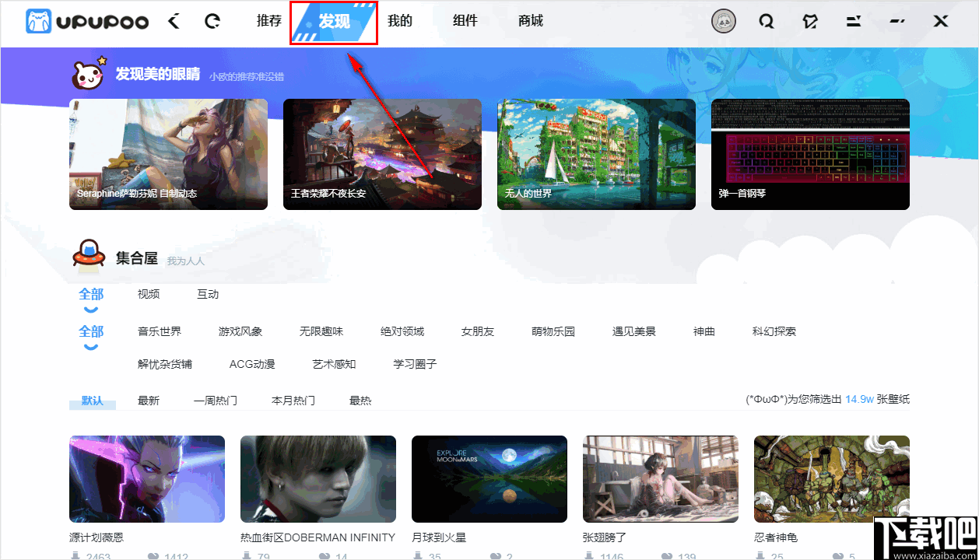Click download count icon under 源计划薇恩
The image size is (979, 560).
pyautogui.click(x=75, y=556)
